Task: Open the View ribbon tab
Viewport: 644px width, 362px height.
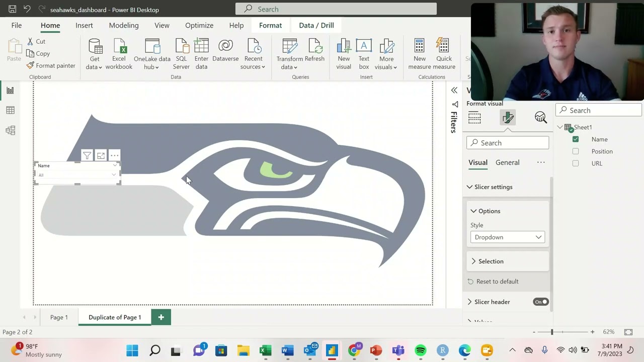Action: (x=162, y=25)
